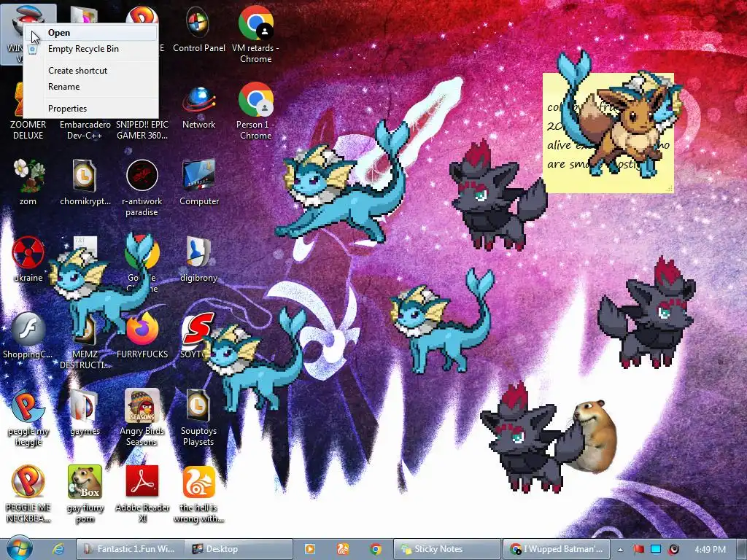Select the Firefox desktop shortcut
Viewport: 747px width, 560px height.
142,335
